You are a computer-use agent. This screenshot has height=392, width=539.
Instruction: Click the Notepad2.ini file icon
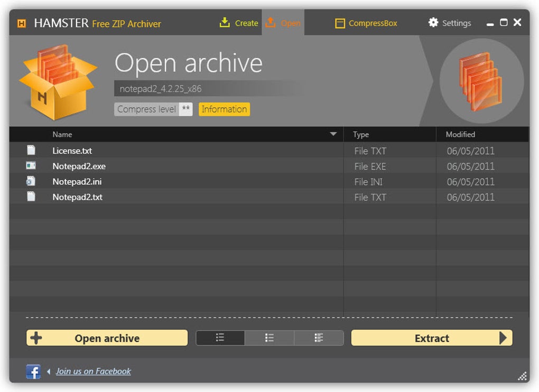tap(31, 181)
